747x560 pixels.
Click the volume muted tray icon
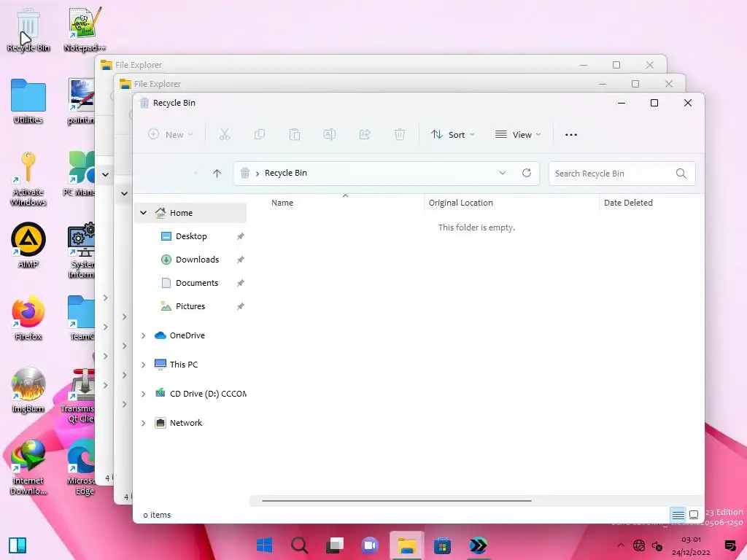pos(657,545)
